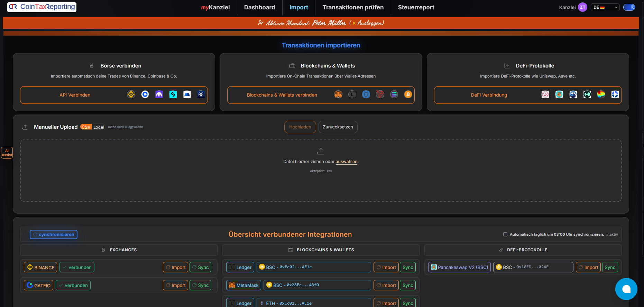The width and height of the screenshot is (644, 307).
Task: Select the CSV upload format
Action: 86,127
